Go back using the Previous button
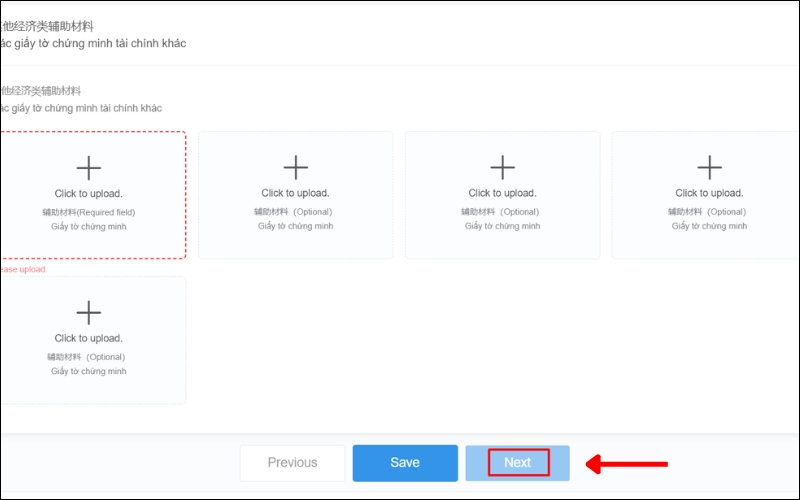This screenshot has height=500, width=800. tap(292, 463)
